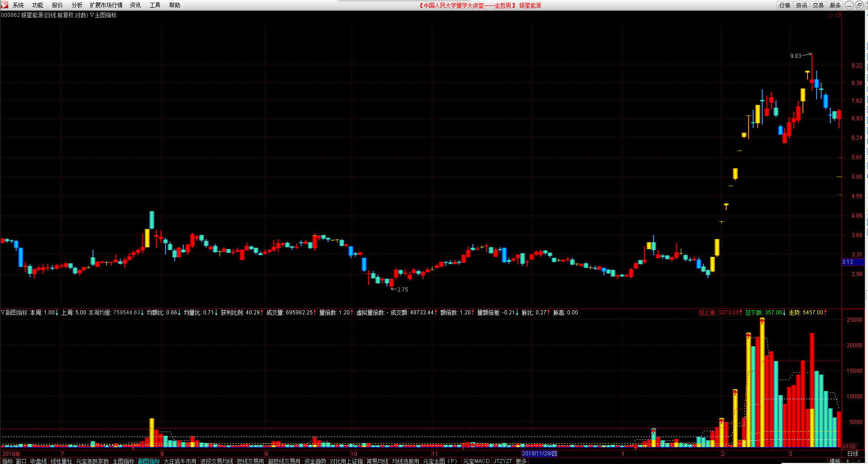Open the 帮助 menu

tap(175, 5)
